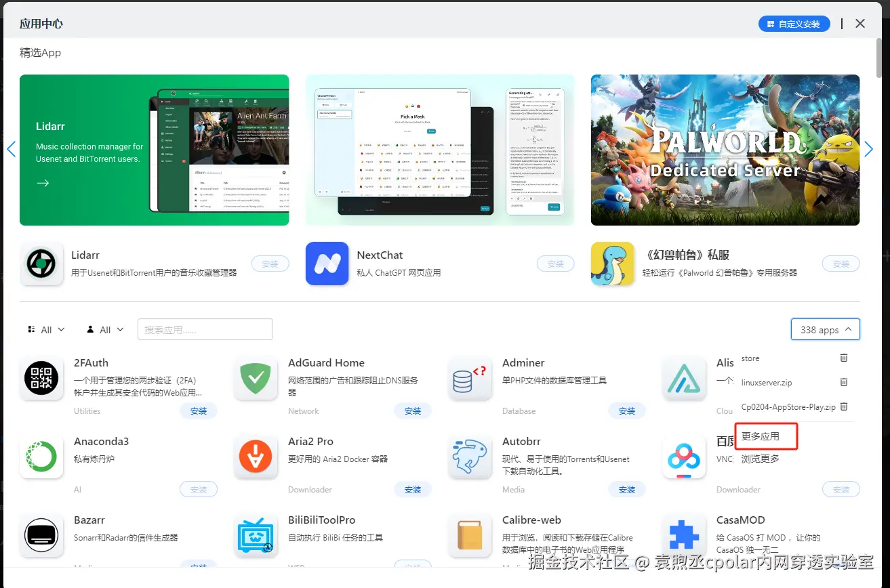Open the Lidarr featured banner image
Screen dimensions: 890x588
click(155, 150)
